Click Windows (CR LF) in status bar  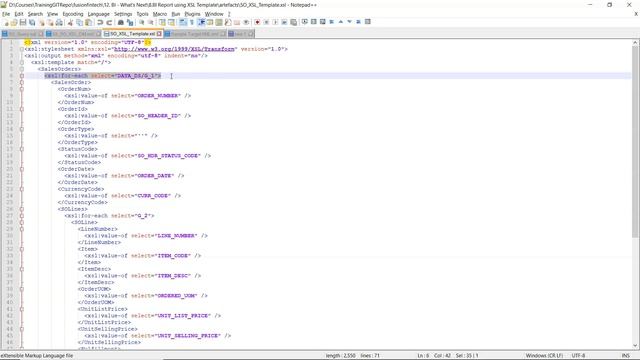544,356
